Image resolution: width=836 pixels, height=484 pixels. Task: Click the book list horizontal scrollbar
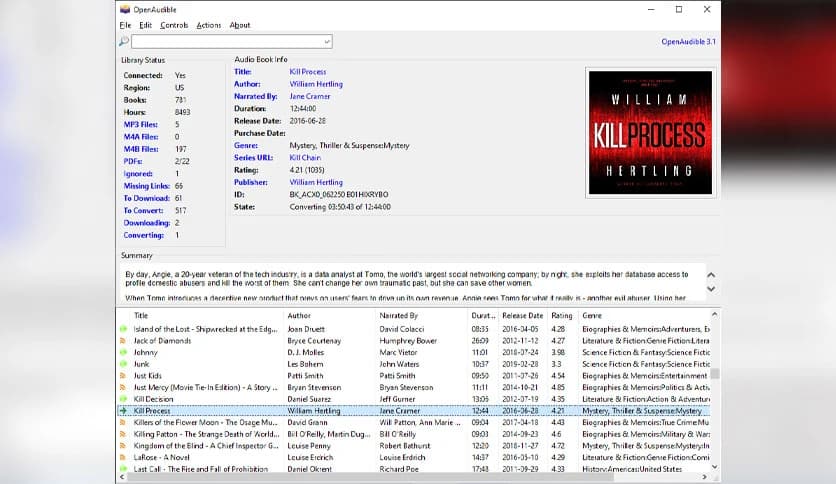coord(400,479)
